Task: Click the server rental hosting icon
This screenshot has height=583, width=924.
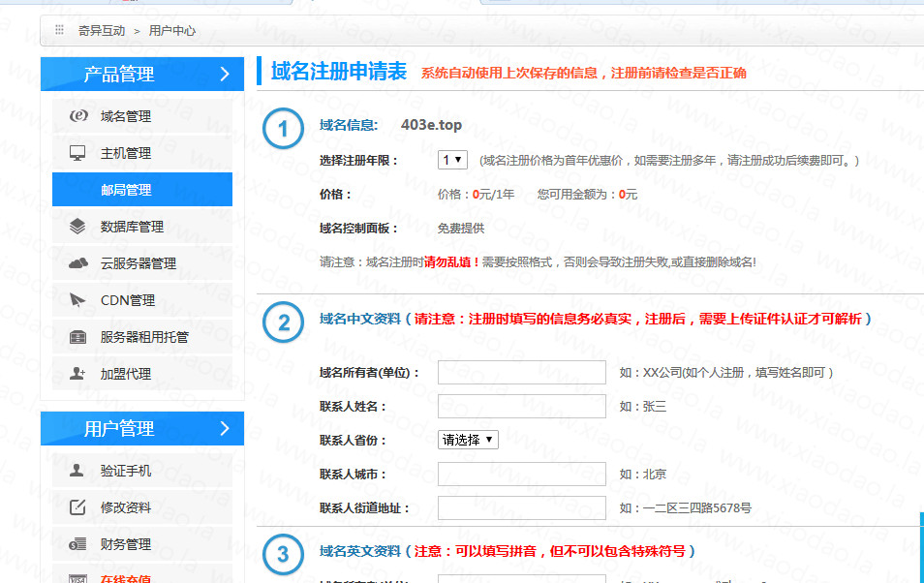Action: click(78, 337)
